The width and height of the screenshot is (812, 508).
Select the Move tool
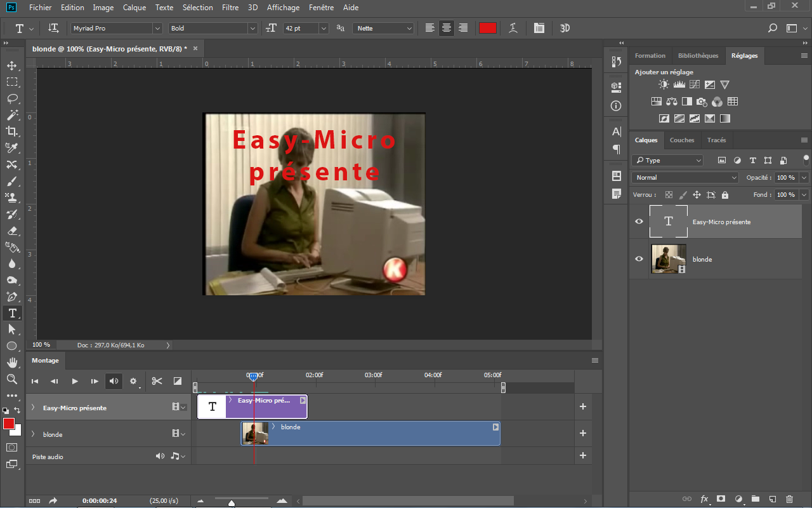click(x=11, y=65)
